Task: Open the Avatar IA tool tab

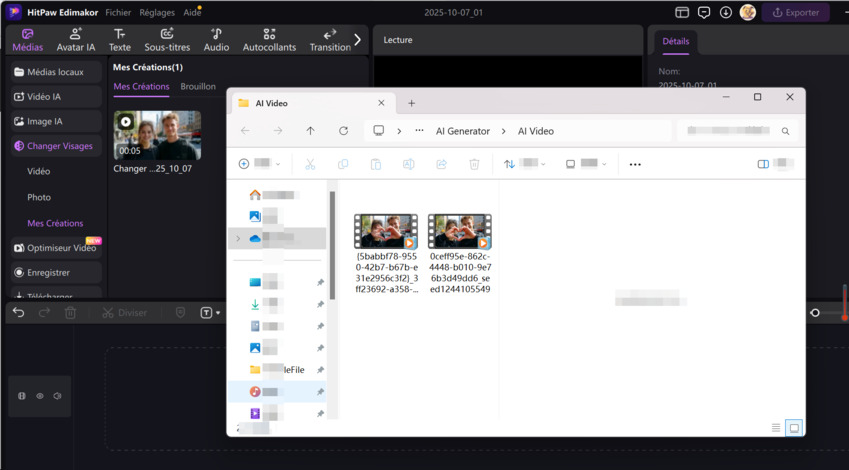Action: pyautogui.click(x=76, y=40)
